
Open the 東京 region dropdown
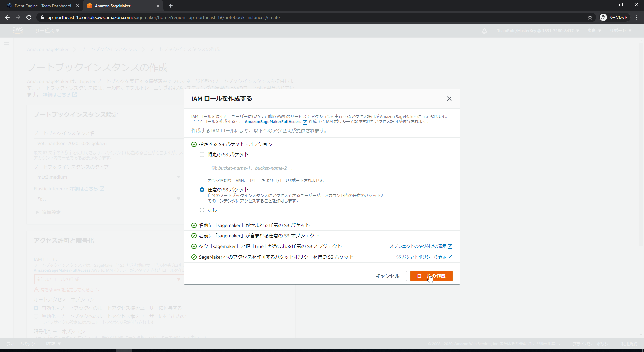pos(594,31)
